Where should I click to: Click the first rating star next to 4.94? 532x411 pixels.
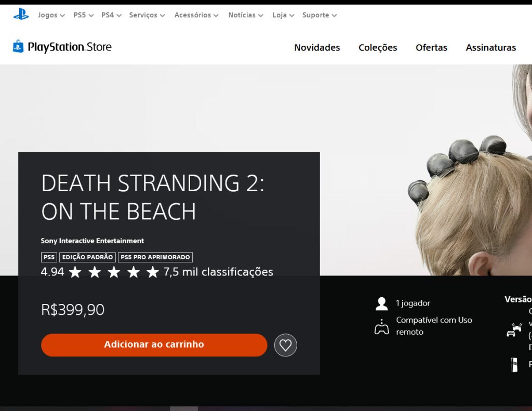(75, 272)
